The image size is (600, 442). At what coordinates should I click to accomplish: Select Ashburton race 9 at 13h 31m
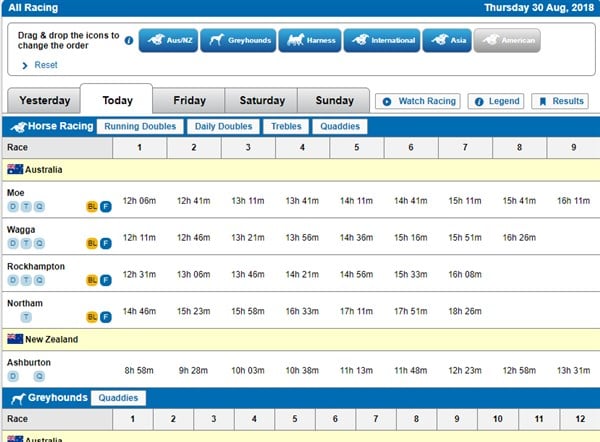573,370
